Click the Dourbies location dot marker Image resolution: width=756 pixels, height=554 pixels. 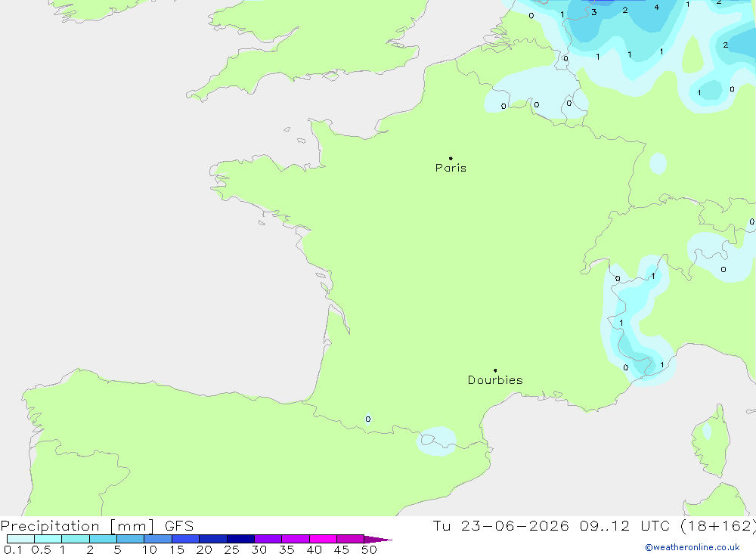[x=495, y=370]
